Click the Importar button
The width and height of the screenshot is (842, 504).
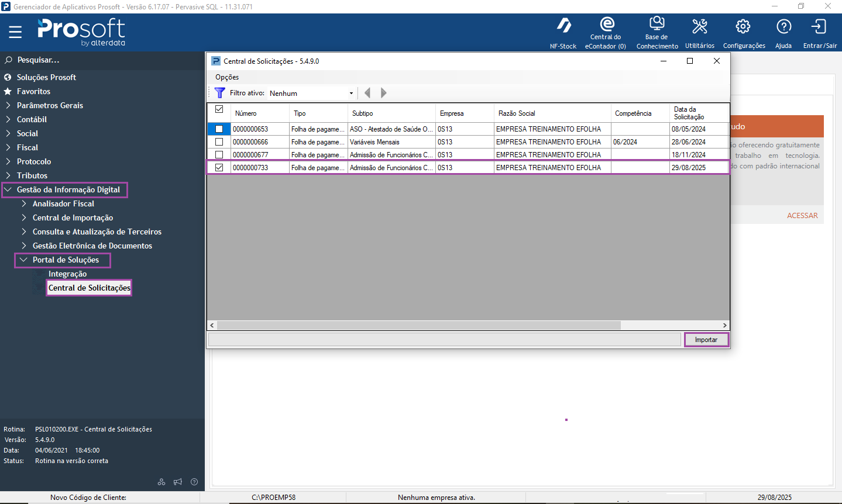706,340
